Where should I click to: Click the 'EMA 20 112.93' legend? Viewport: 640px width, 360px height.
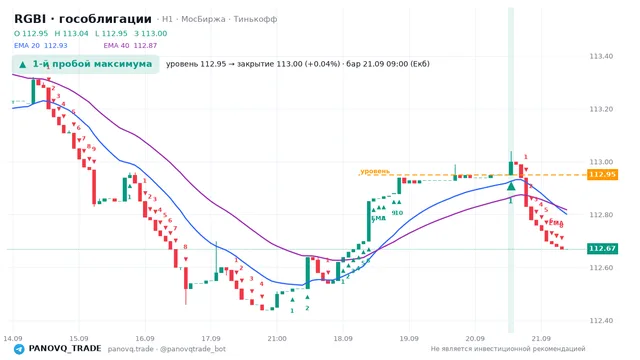pyautogui.click(x=40, y=46)
